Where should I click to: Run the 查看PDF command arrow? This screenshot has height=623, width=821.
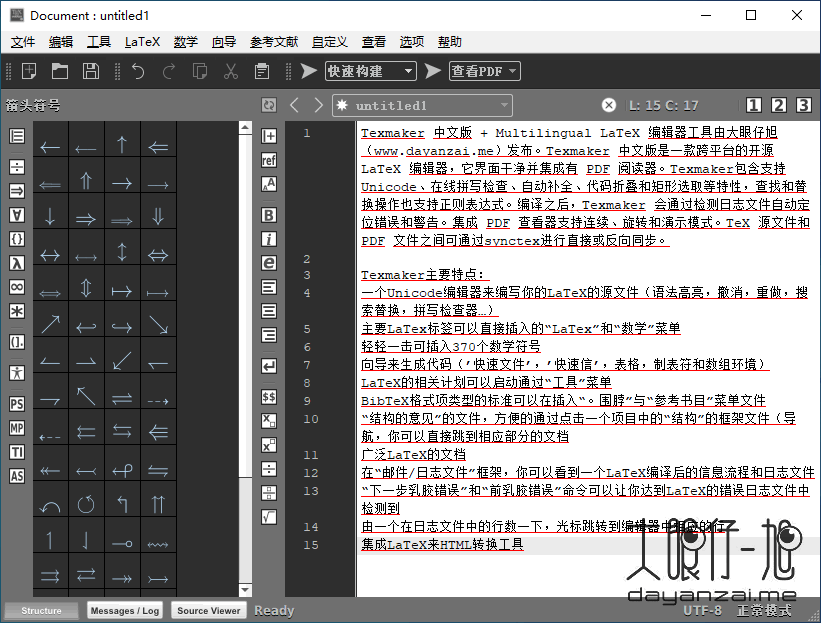(x=432, y=71)
